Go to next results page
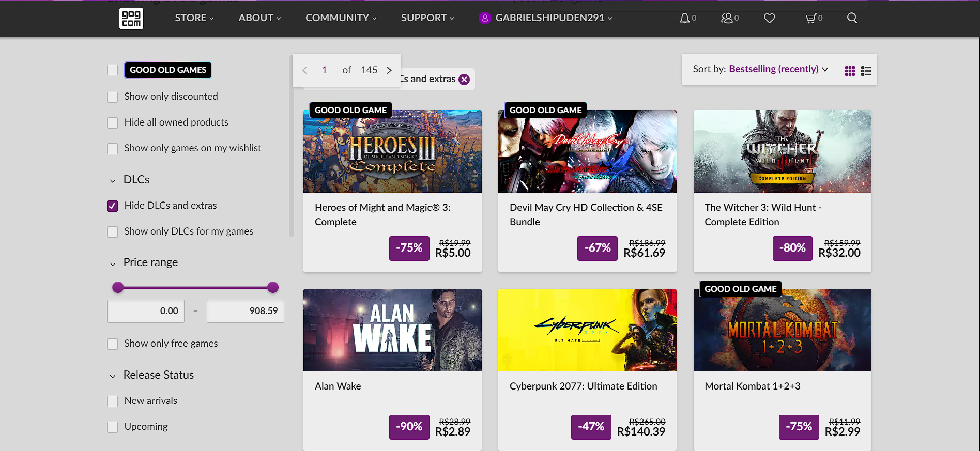The height and width of the screenshot is (451, 980). pos(389,70)
